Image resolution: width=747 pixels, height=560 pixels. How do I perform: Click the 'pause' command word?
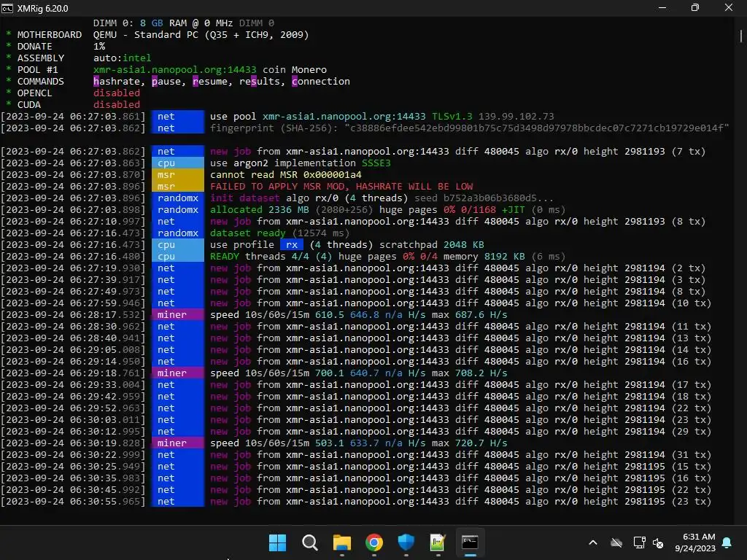pyautogui.click(x=166, y=82)
